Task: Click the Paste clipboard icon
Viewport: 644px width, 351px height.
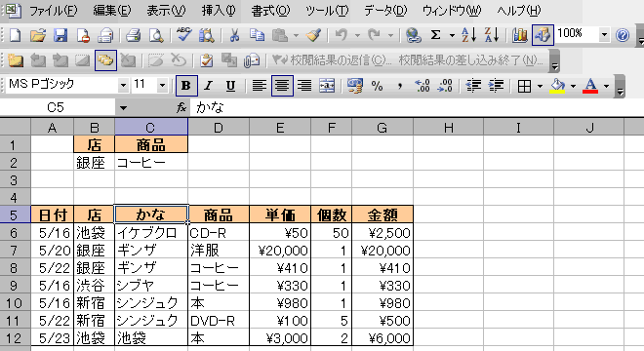Action: pos(280,35)
